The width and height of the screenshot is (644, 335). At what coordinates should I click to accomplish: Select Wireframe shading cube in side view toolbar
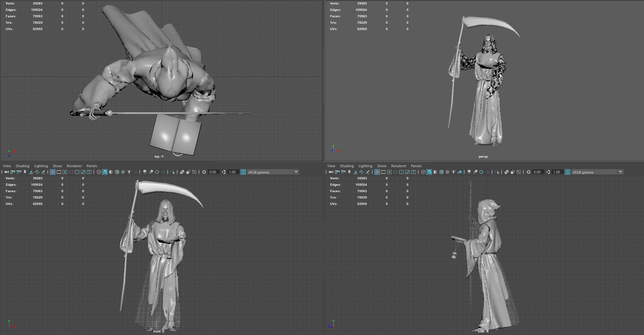[423, 172]
